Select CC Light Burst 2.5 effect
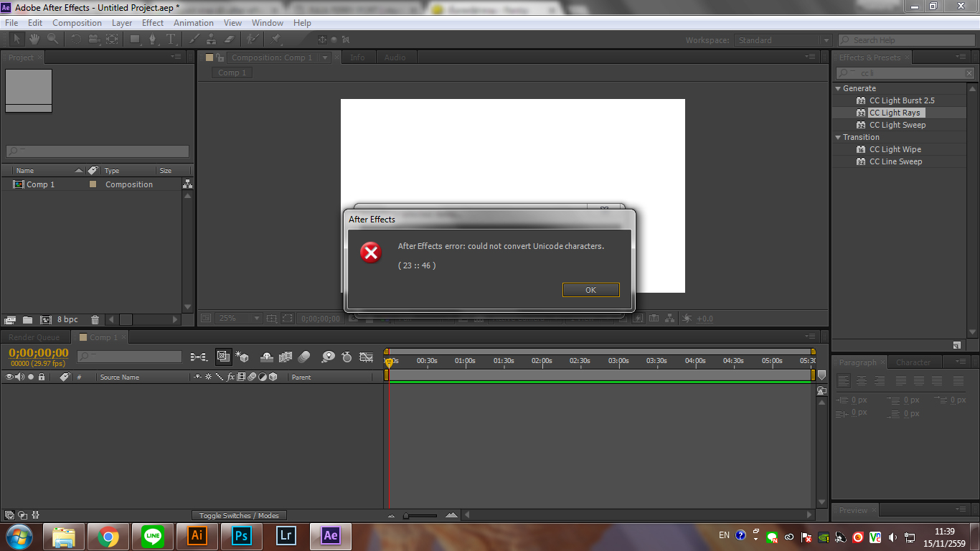 902,100
